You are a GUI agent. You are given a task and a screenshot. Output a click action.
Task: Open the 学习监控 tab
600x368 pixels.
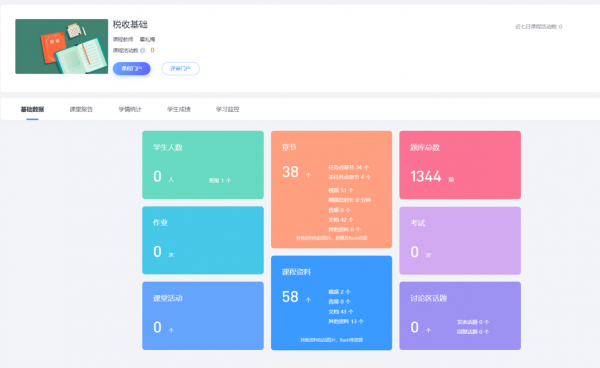click(x=228, y=109)
